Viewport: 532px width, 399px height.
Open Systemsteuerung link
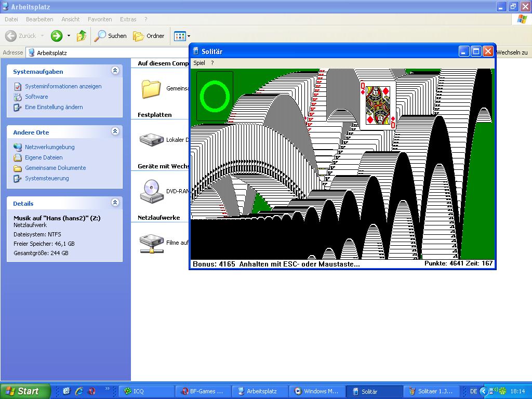click(x=47, y=179)
